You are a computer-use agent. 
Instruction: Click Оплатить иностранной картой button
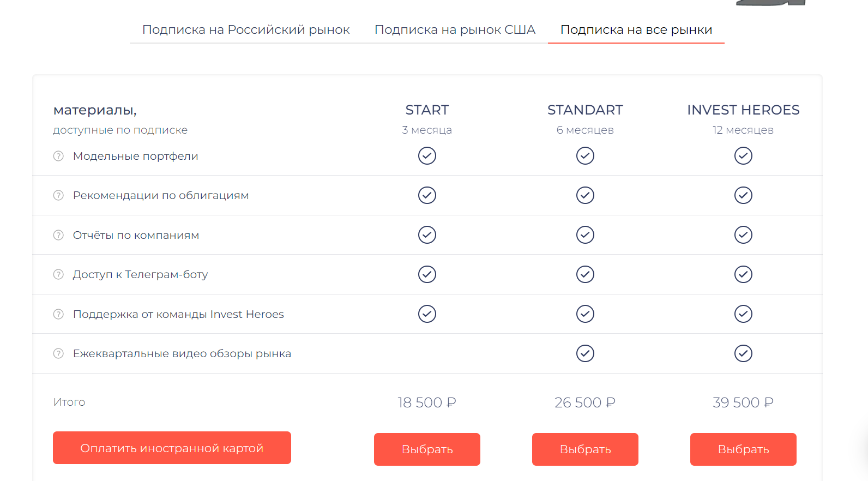pos(172,448)
